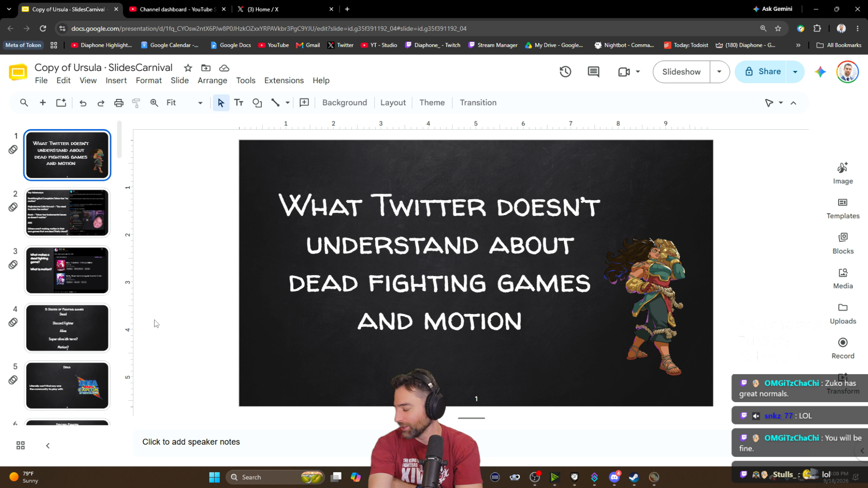This screenshot has height=488, width=868.
Task: Open the Arrange menu
Action: coord(212,81)
